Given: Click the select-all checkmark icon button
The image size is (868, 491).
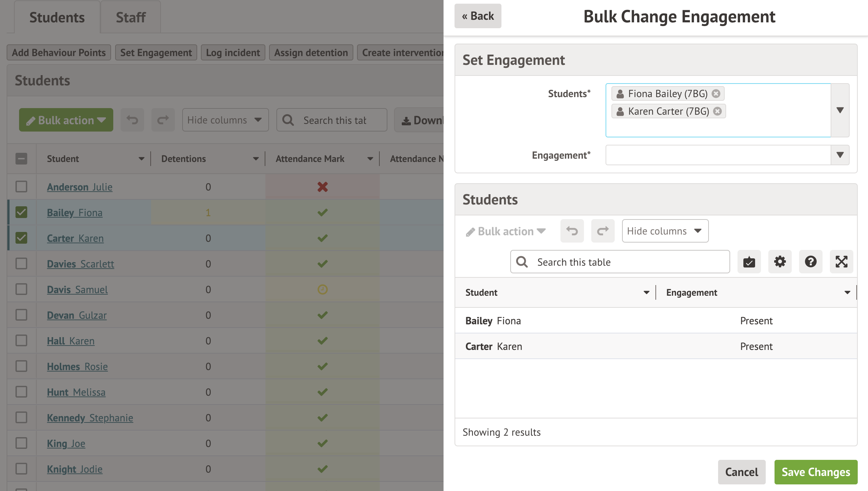Looking at the screenshot, I should click(749, 262).
